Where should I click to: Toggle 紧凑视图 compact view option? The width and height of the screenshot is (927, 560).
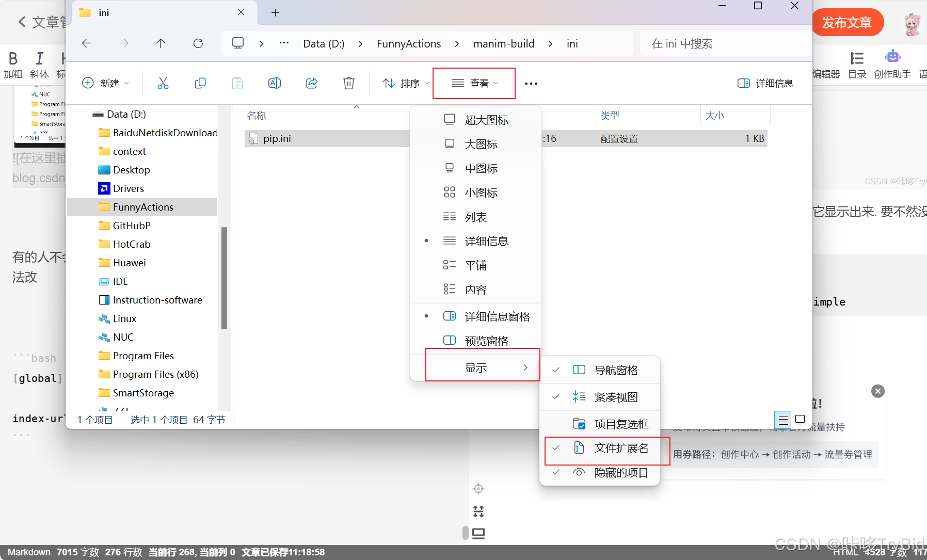tap(600, 397)
